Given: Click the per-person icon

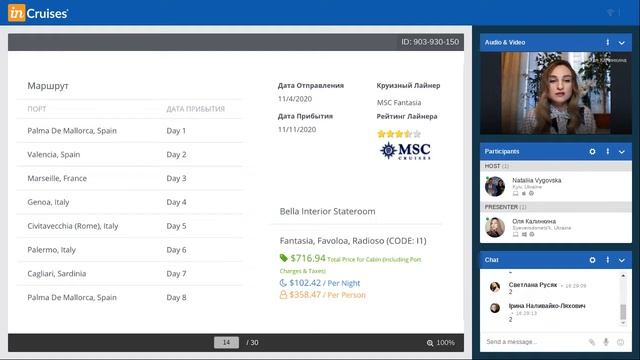Looking at the screenshot, I should tap(283, 295).
